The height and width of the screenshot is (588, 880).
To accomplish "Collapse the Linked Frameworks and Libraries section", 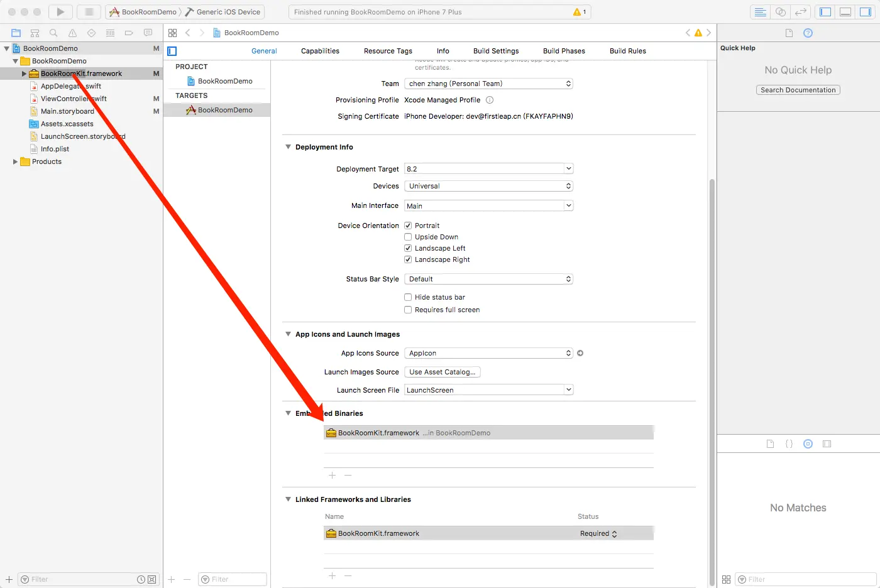I will pyautogui.click(x=289, y=499).
